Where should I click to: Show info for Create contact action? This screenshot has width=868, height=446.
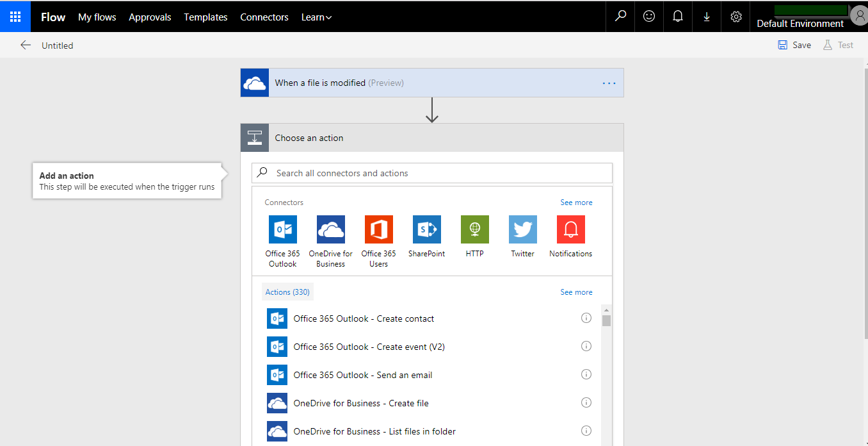click(586, 318)
